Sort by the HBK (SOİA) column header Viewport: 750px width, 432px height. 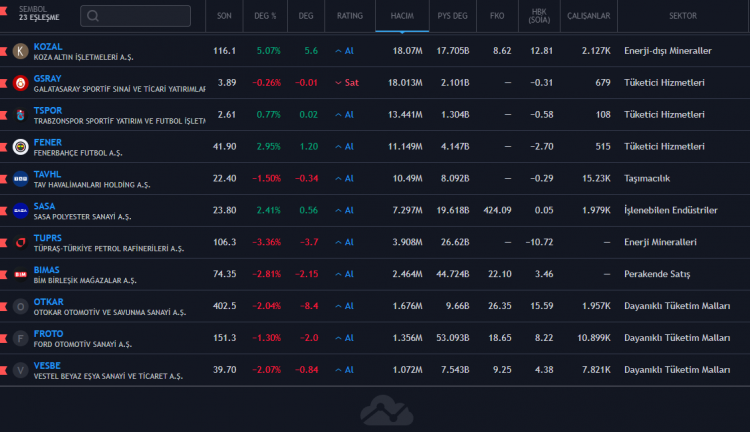pyautogui.click(x=539, y=16)
